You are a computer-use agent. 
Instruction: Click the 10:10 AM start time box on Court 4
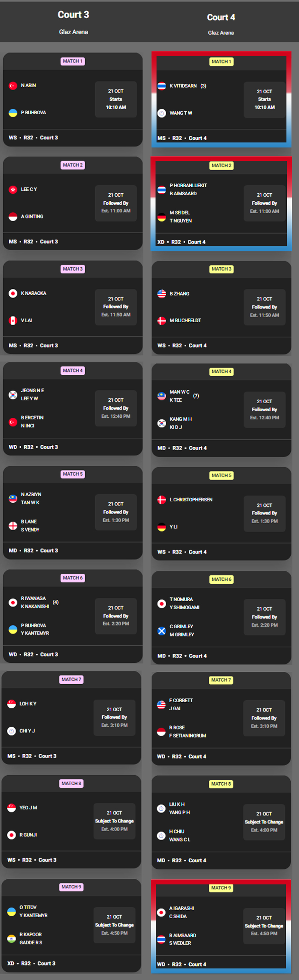(x=264, y=100)
